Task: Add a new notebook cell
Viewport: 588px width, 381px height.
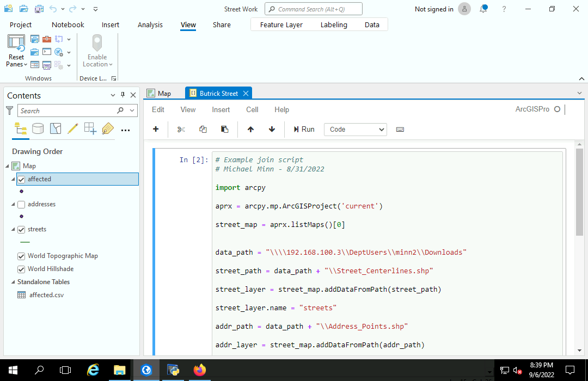Action: click(x=156, y=129)
